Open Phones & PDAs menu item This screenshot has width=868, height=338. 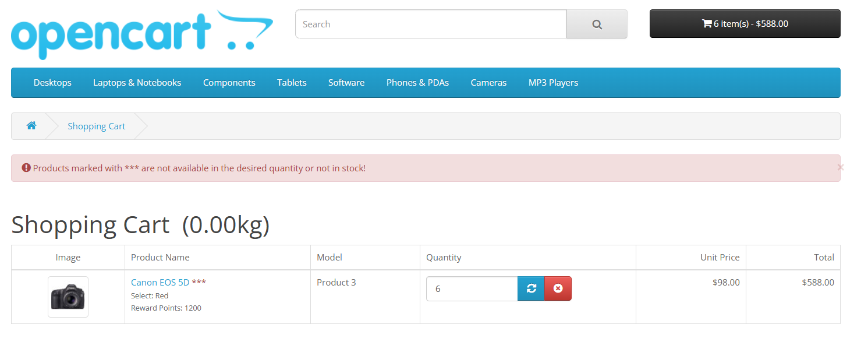pyautogui.click(x=417, y=83)
